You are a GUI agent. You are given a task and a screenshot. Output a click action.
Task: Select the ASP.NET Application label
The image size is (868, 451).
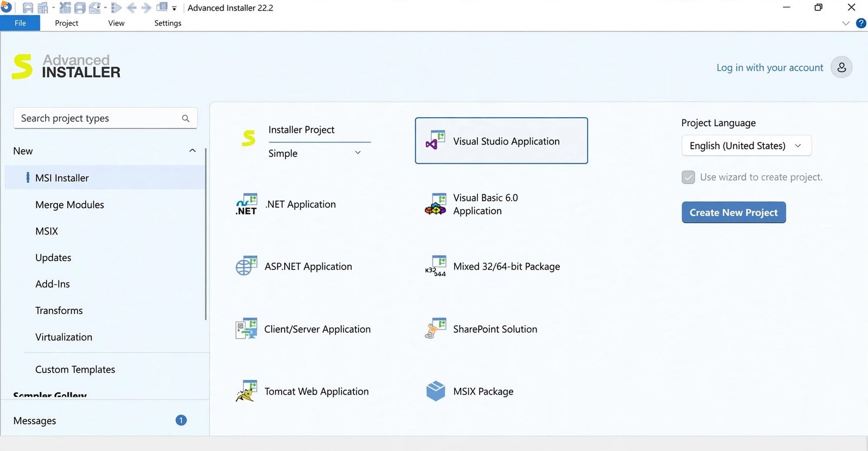pyautogui.click(x=308, y=267)
